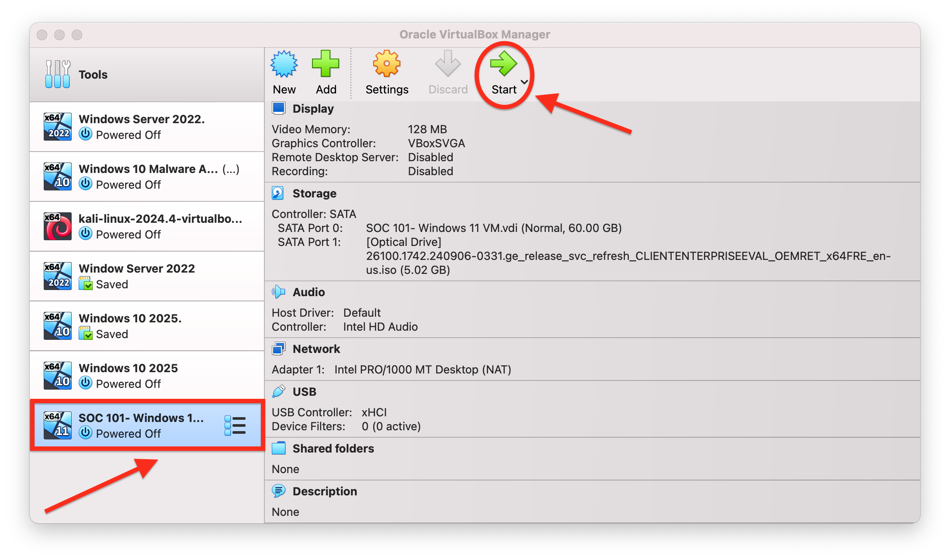
Task: Select the saved Window Server 2022 machine
Action: 147,276
